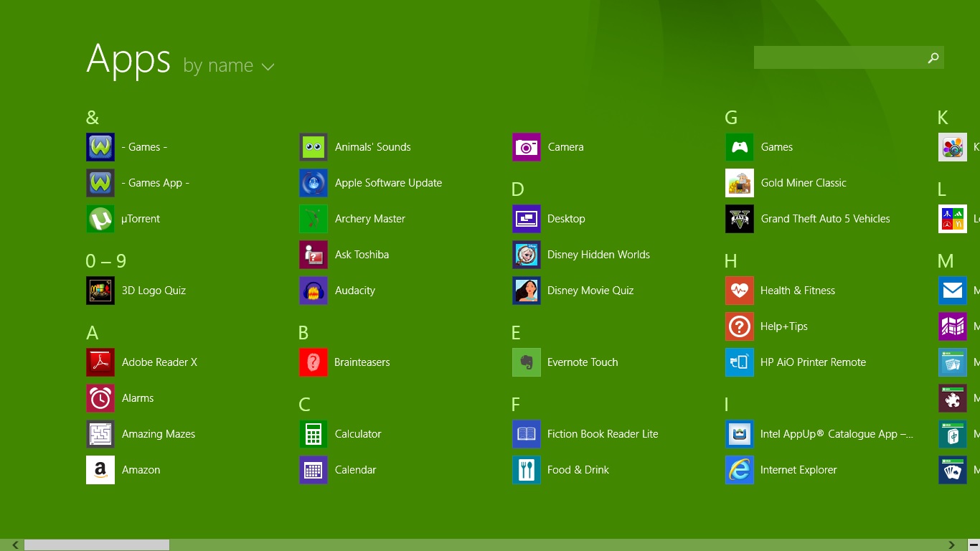Open Evernote Touch icon

point(527,362)
